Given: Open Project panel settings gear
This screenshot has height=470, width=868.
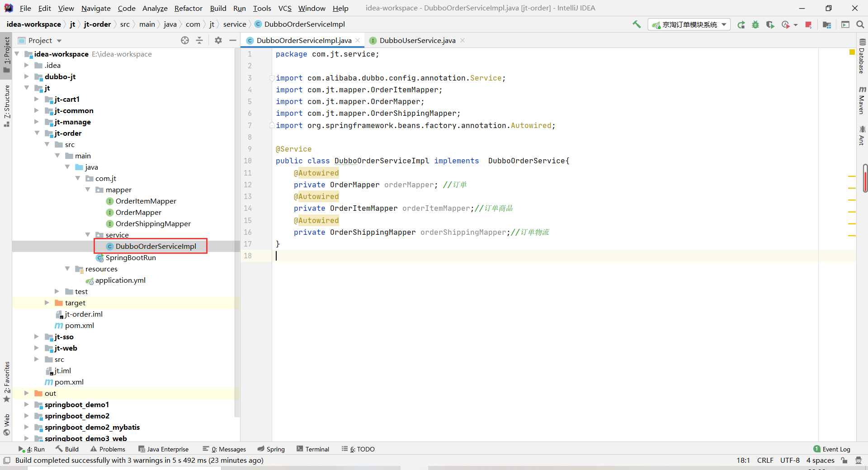Looking at the screenshot, I should (218, 40).
